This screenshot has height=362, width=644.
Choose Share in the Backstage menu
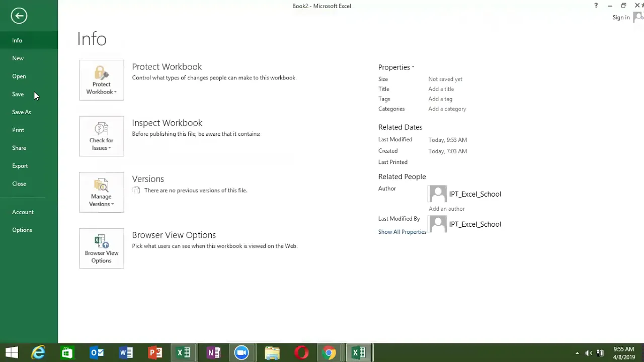(29, 148)
